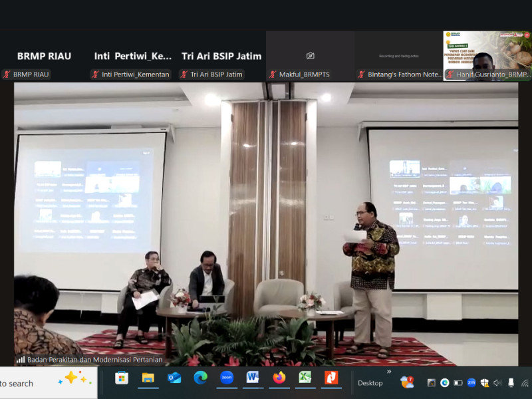This screenshot has width=532, height=399.
Task: Click the Desktop toolbar label
Action: pyautogui.click(x=370, y=383)
